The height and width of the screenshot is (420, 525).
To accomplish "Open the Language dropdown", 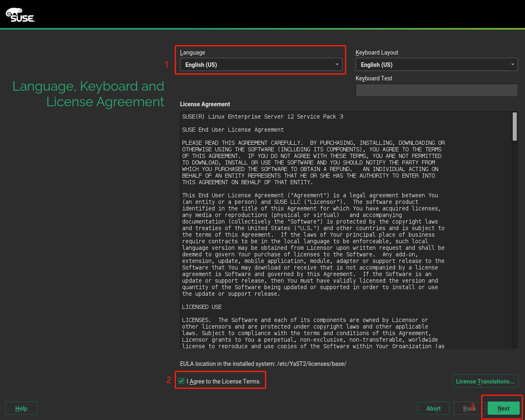I will [x=261, y=64].
